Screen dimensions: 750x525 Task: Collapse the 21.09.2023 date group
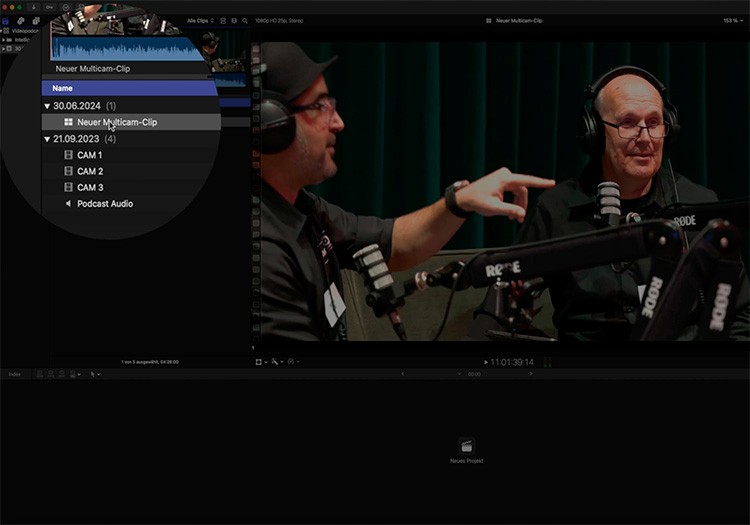click(47, 139)
